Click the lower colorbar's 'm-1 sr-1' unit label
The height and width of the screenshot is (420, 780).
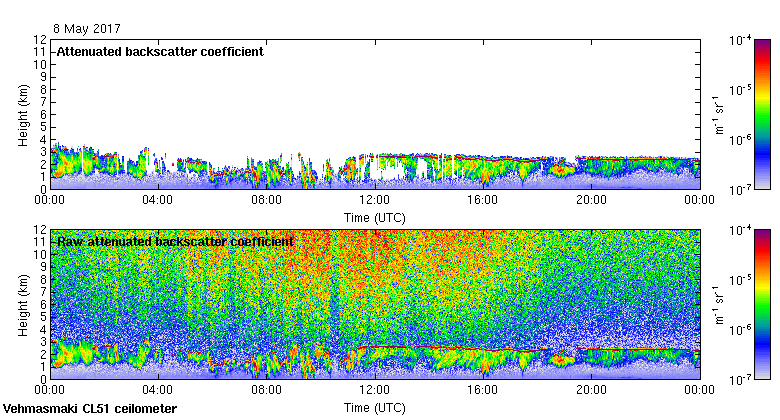click(719, 305)
